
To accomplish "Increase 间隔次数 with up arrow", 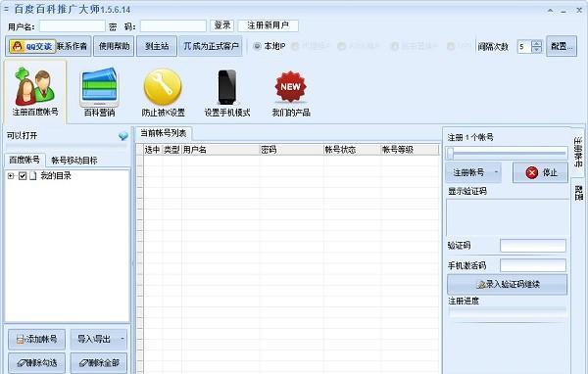I will coord(537,43).
